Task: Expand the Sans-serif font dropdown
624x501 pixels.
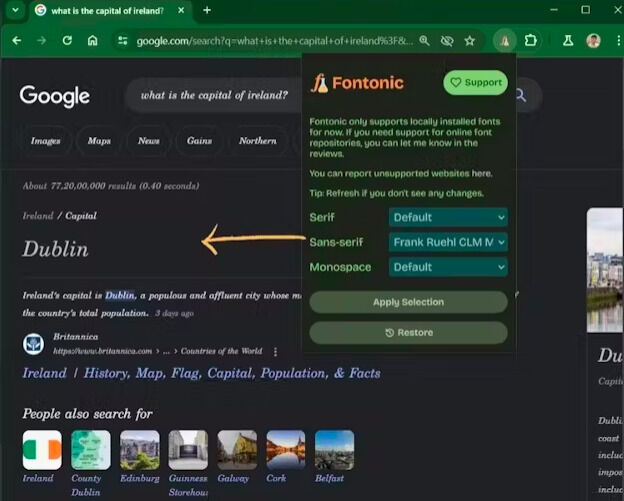Action: pyautogui.click(x=448, y=242)
